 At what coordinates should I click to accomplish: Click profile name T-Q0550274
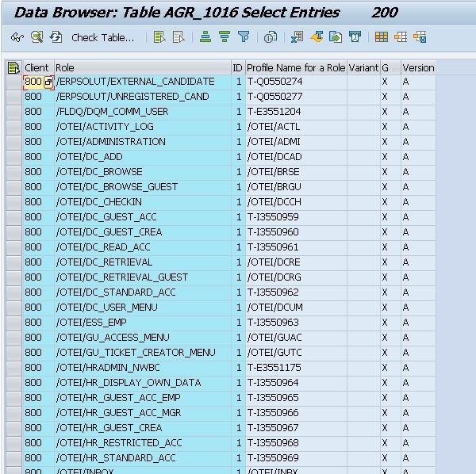(296, 82)
